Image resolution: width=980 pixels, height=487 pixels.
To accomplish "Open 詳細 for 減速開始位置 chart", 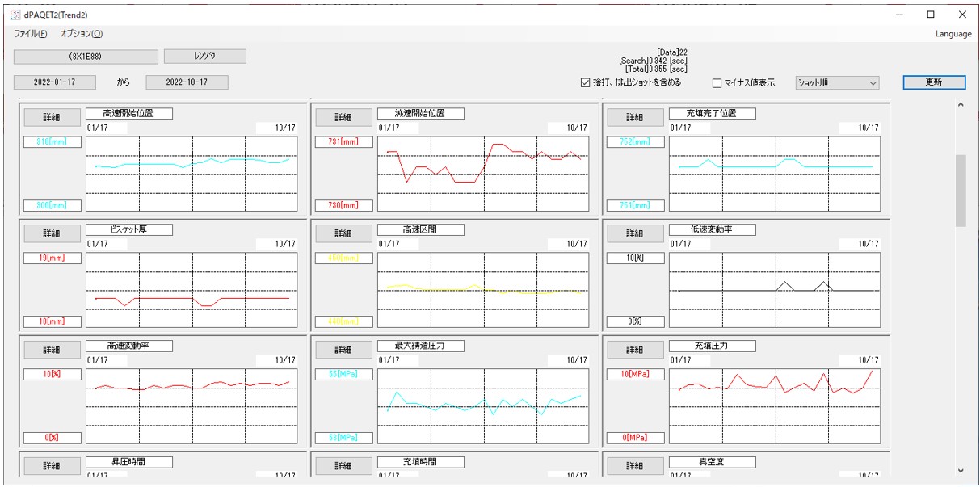I will [x=343, y=117].
